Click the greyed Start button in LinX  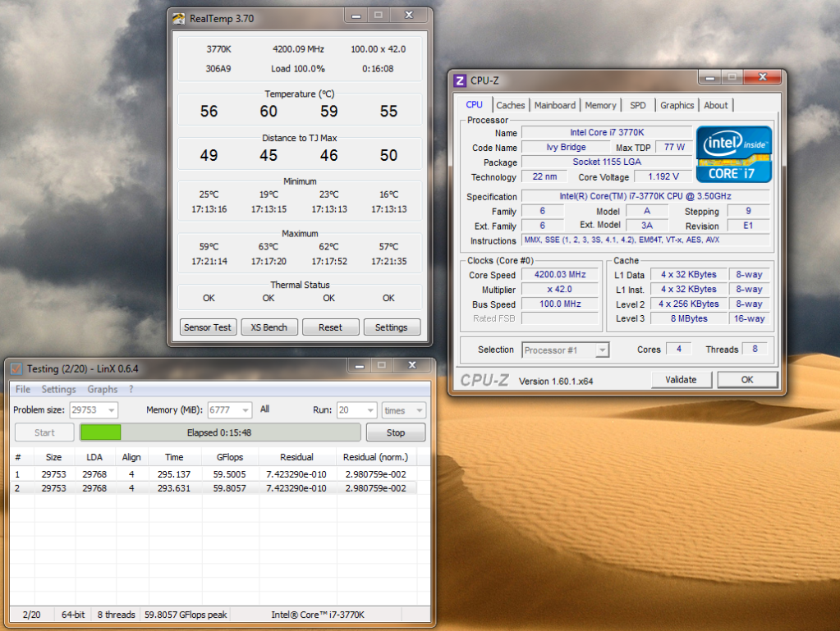[x=44, y=432]
